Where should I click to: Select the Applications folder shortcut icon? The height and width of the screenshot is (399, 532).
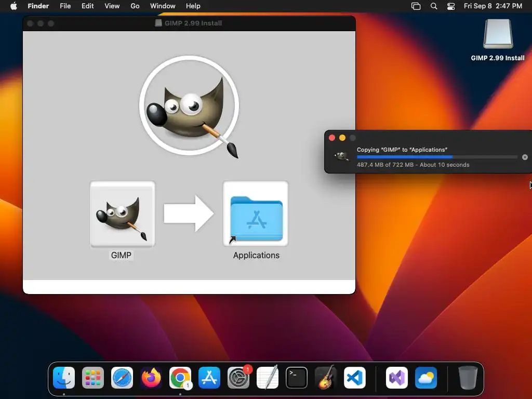(x=256, y=214)
